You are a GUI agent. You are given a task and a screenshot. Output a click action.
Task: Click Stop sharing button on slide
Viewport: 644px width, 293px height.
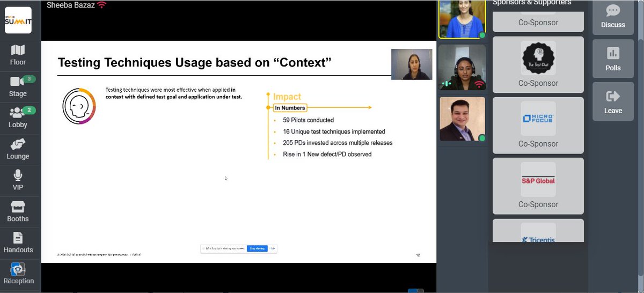257,248
